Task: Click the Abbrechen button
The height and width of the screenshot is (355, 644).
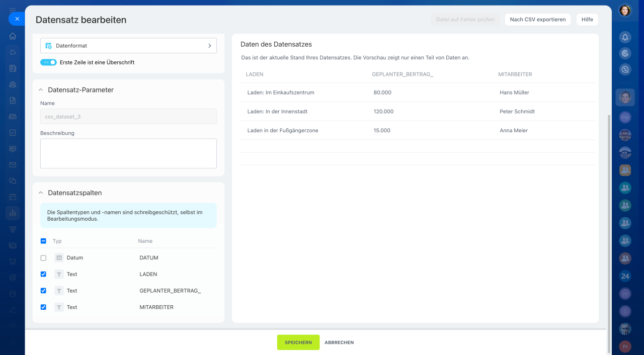Action: pos(339,342)
